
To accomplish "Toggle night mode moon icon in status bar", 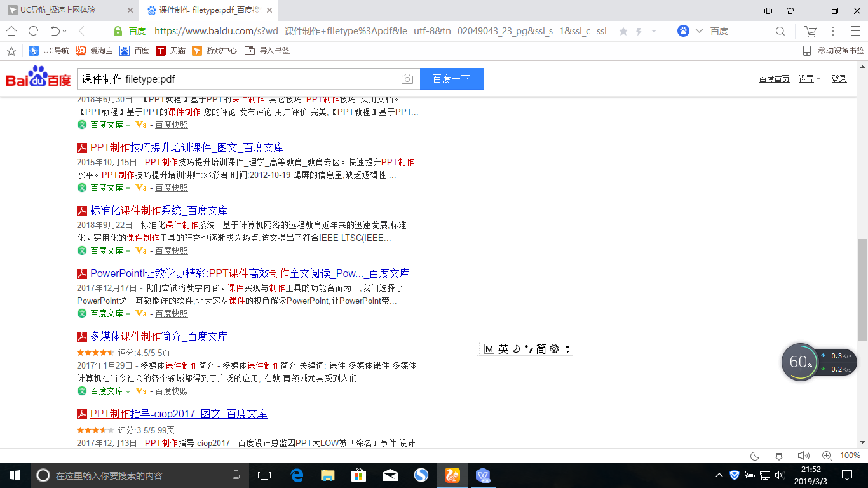I will point(755,456).
